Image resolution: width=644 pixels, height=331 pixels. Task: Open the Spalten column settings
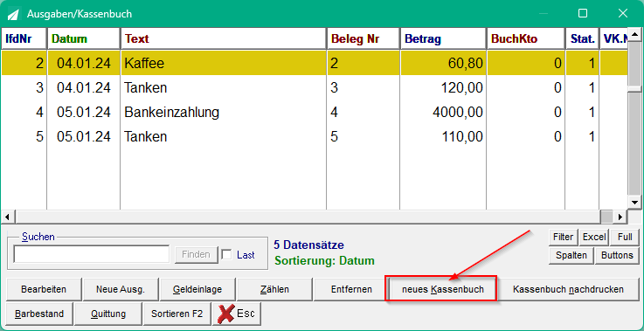point(571,255)
